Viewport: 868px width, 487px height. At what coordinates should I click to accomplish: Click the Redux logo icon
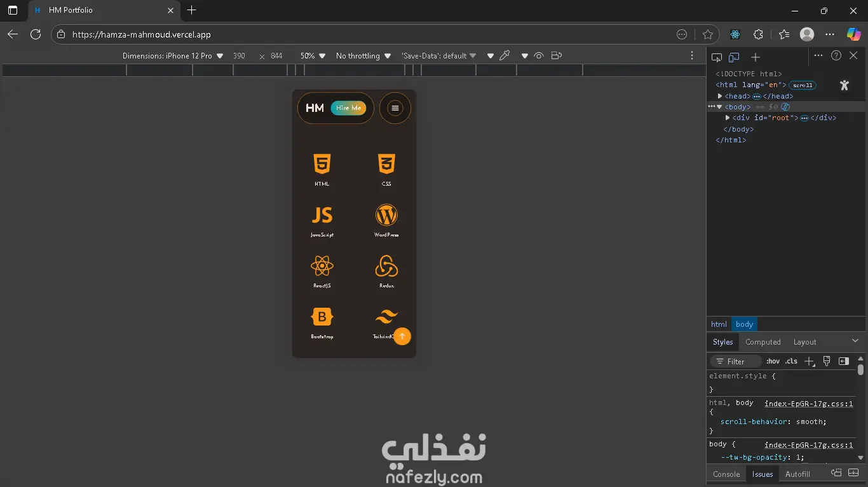(x=386, y=266)
